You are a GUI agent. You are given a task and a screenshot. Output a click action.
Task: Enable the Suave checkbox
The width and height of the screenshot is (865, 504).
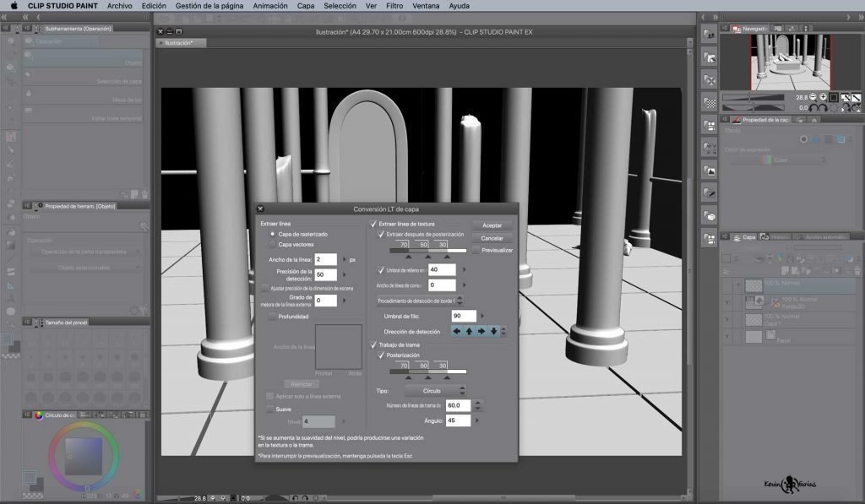pyautogui.click(x=269, y=409)
